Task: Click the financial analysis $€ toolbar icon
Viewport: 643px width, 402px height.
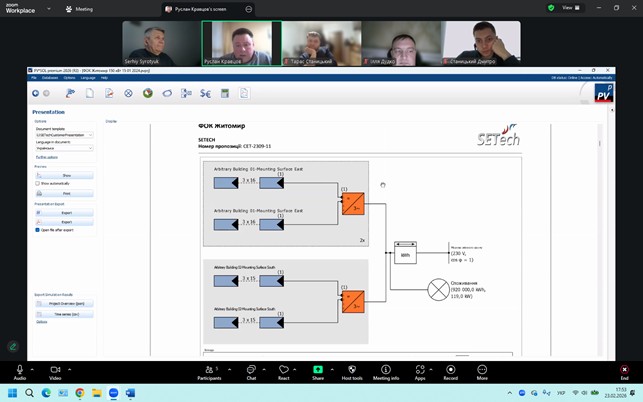Action: [x=205, y=94]
